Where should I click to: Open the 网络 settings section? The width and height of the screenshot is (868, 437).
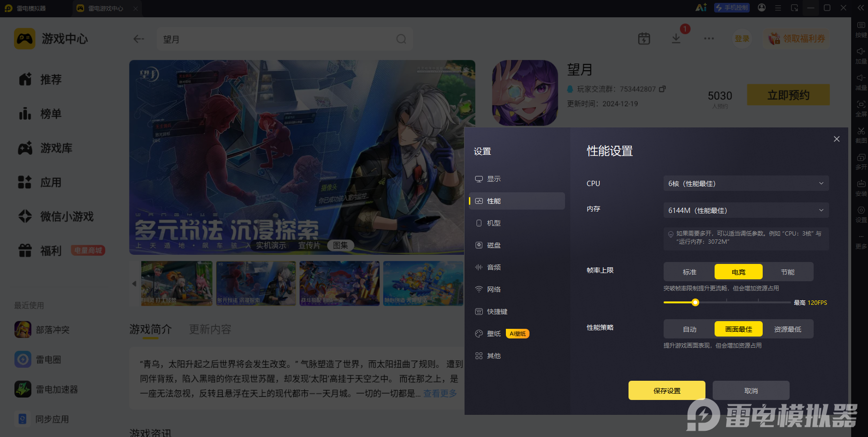coord(517,289)
